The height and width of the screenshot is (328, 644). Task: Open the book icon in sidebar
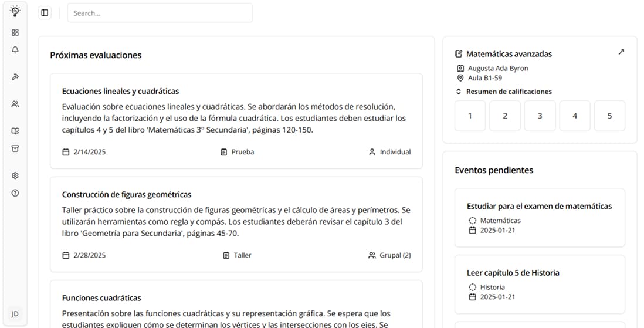(15, 131)
